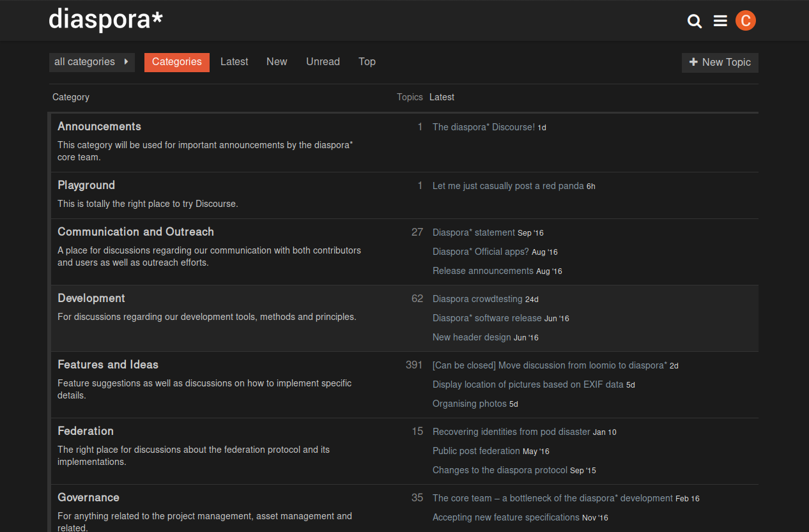Open 'Recovering identities from pod disaster' topic
The width and height of the screenshot is (809, 532).
point(511,432)
